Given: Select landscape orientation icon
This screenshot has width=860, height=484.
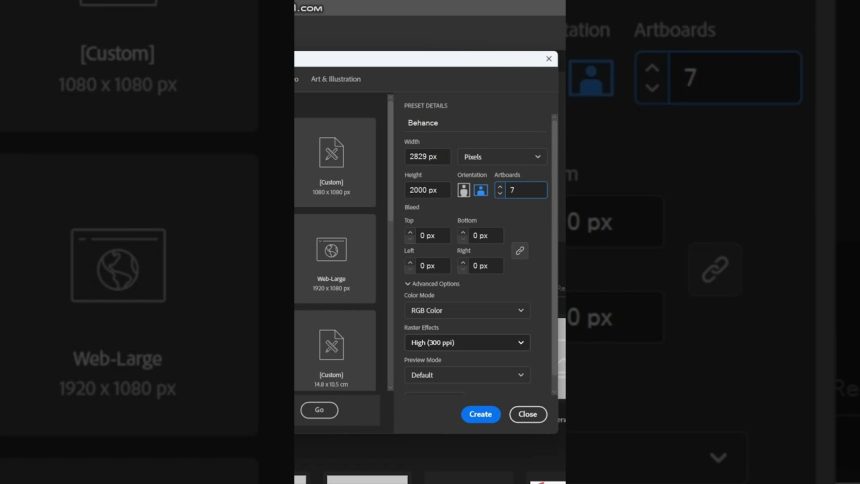Looking at the screenshot, I should (480, 190).
